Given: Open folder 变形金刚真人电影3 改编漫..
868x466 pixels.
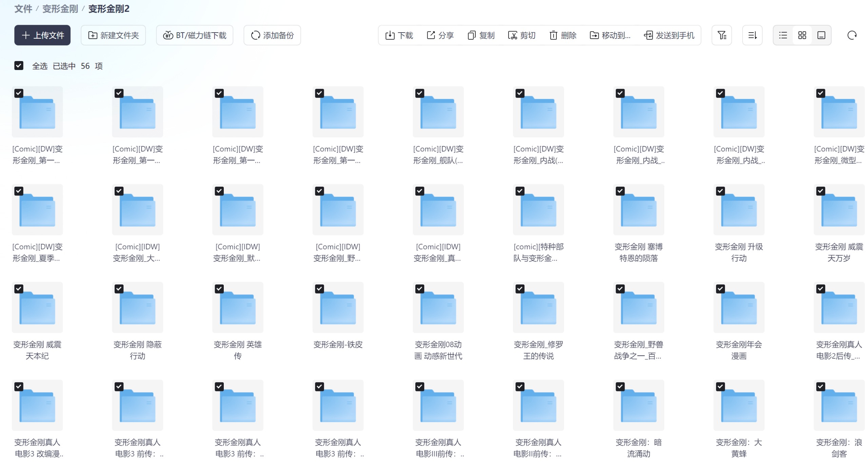Looking at the screenshot, I should 37,405.
